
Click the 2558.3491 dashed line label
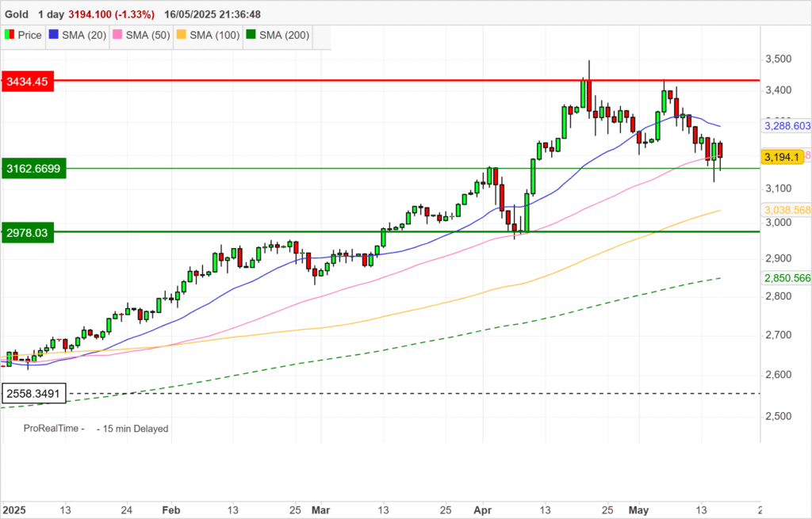click(33, 393)
